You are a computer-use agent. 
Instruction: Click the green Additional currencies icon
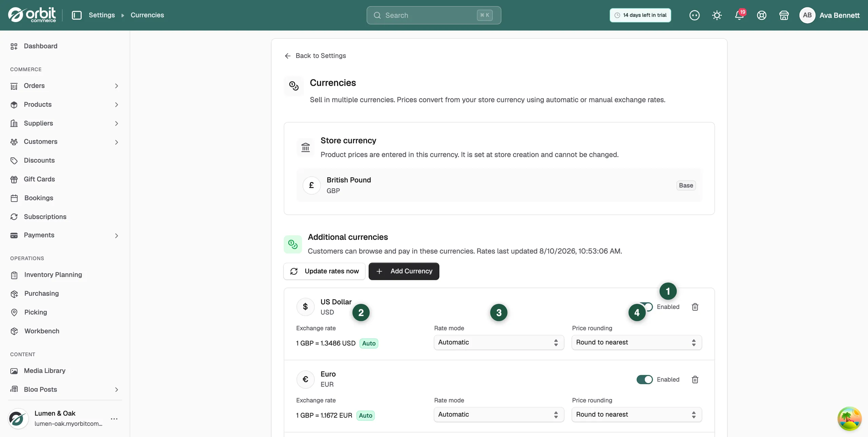coord(293,244)
